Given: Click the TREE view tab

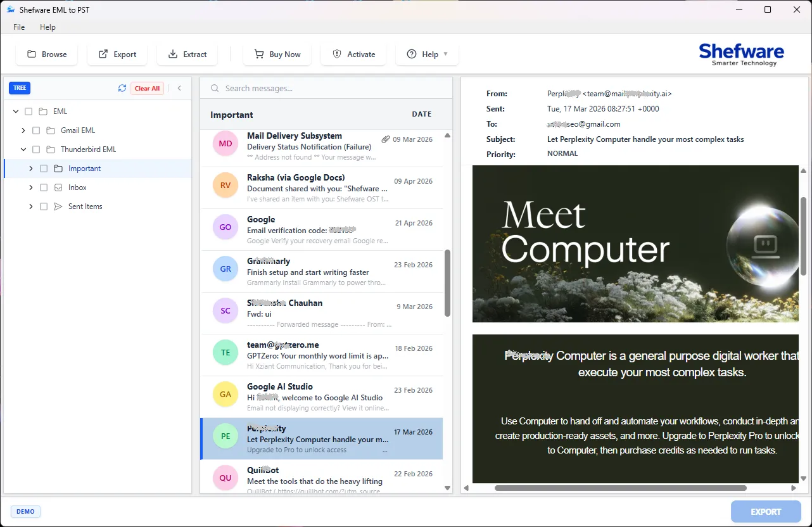Looking at the screenshot, I should click(x=20, y=88).
